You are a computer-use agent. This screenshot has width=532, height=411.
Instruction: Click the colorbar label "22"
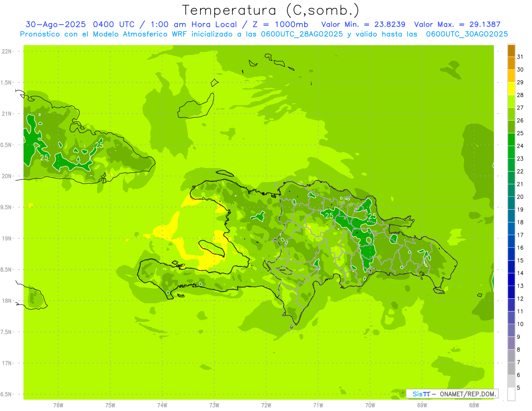520,171
